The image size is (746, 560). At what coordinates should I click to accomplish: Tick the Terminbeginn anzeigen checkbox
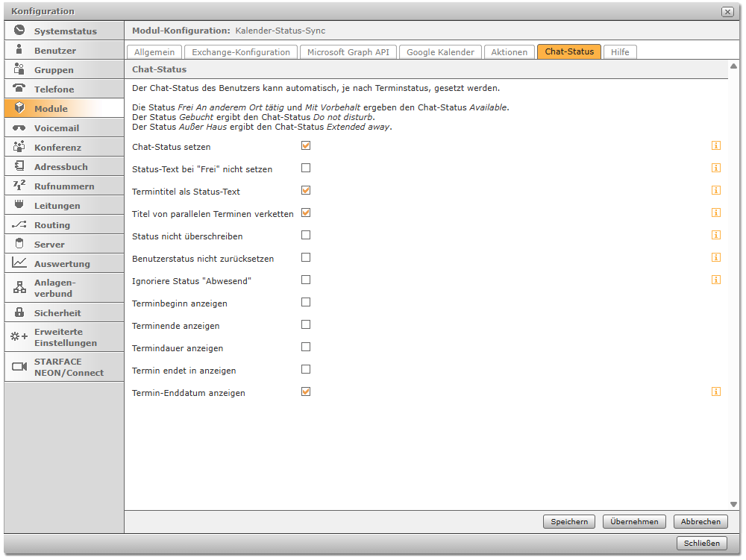306,302
